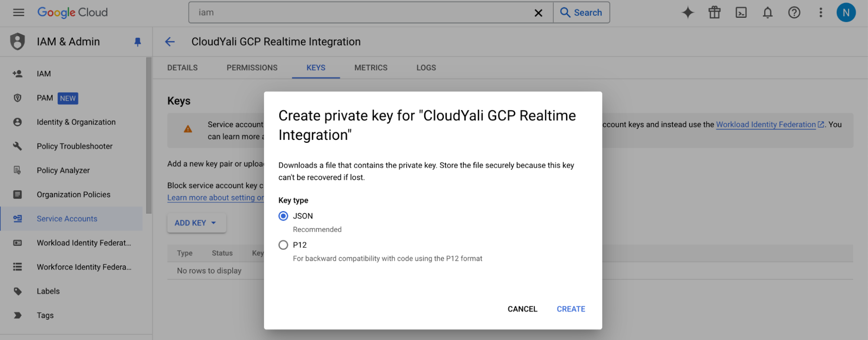Viewport: 868px width, 340px height.
Task: Switch to the LOGS tab
Action: click(426, 68)
